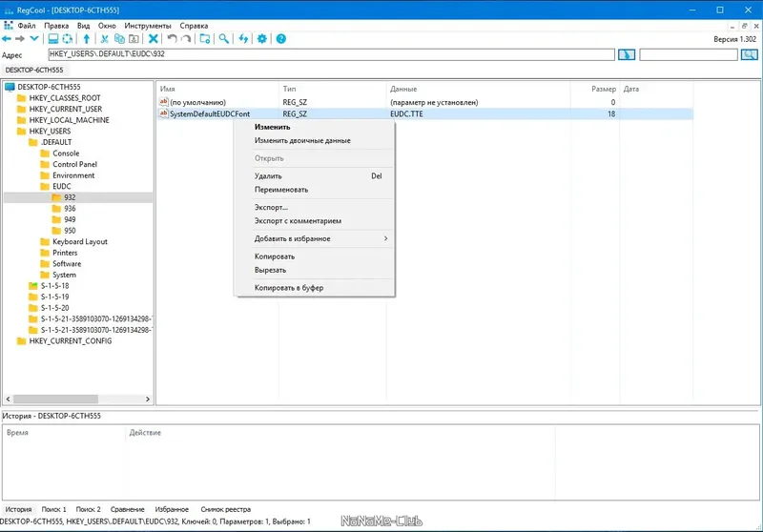This screenshot has width=763, height=532.
Task: Click the cut scissors toolbar icon
Action: click(x=104, y=39)
